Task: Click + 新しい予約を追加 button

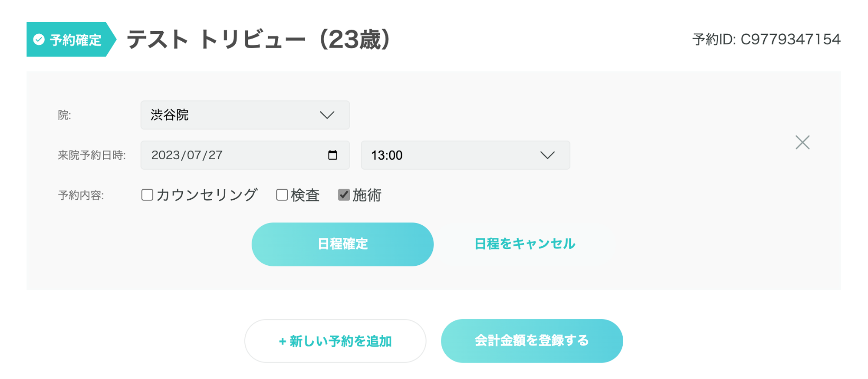Action: [335, 341]
